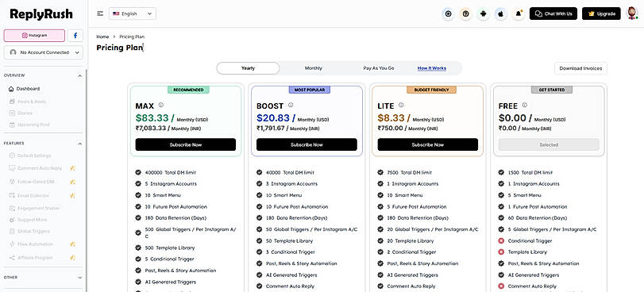Click the Stories sidebar icon
Image resolution: width=644 pixels, height=292 pixels.
pos(11,113)
